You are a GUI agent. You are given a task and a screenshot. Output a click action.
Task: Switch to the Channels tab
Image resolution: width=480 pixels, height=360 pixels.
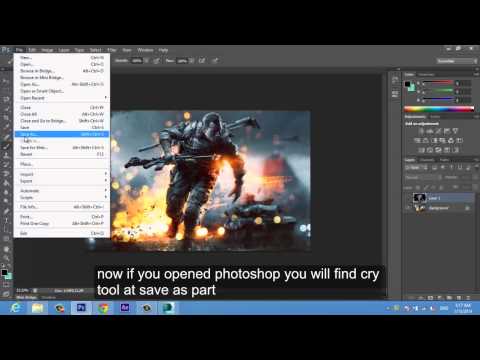point(427,160)
